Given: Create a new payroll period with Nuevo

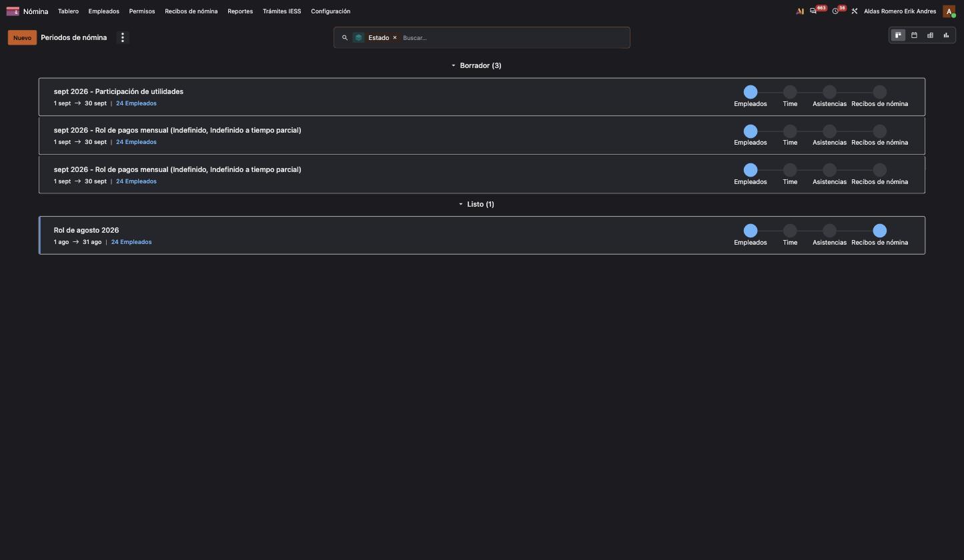Looking at the screenshot, I should tap(22, 37).
